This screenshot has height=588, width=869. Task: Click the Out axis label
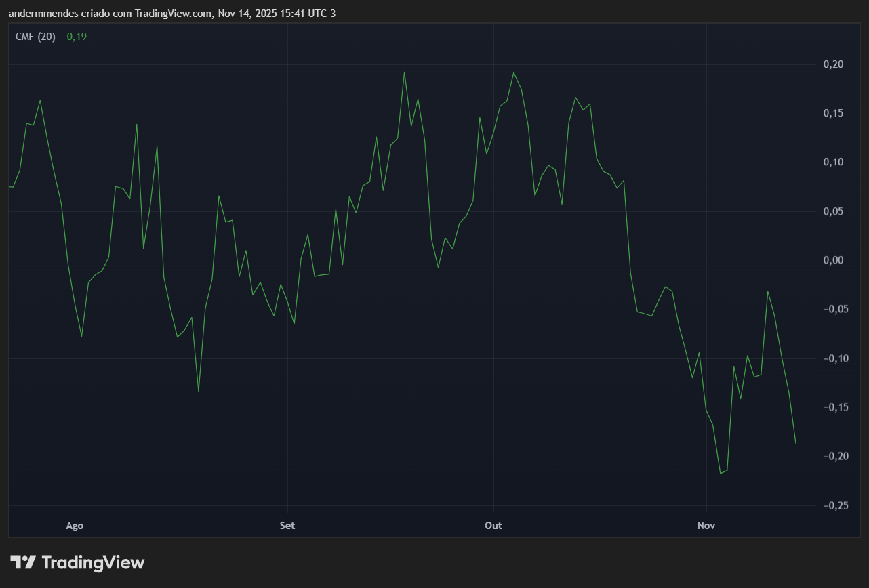point(493,525)
